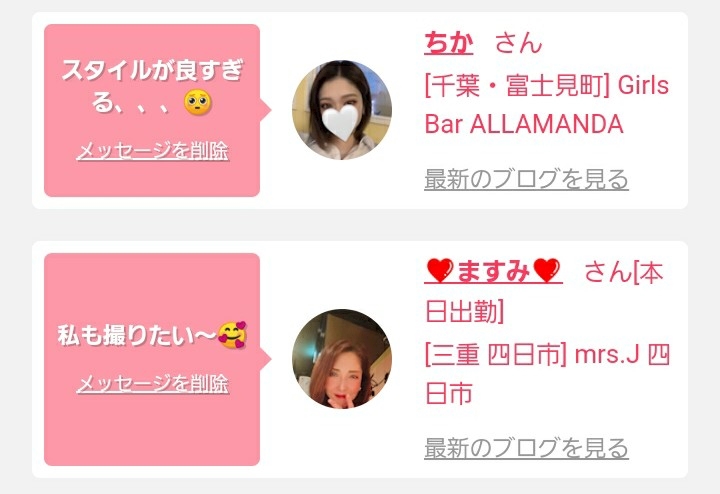Open the Girls Bar ALLAMANDA shop link
720x494 pixels.
(x=546, y=105)
